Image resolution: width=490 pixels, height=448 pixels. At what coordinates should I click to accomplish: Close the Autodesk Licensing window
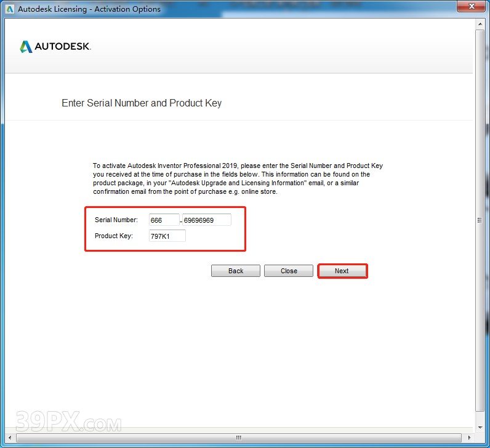coord(472,6)
